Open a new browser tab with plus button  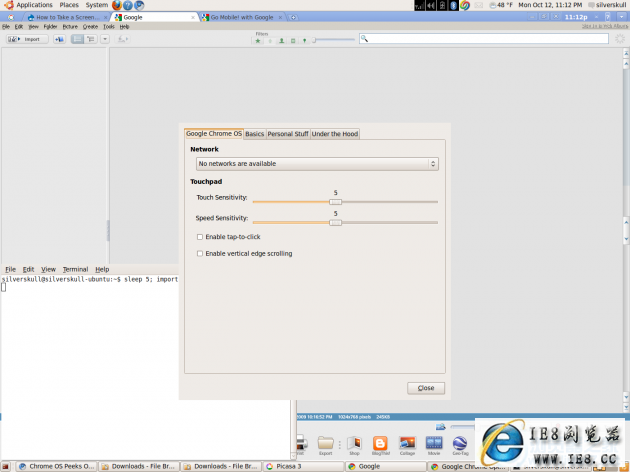tap(293, 17)
